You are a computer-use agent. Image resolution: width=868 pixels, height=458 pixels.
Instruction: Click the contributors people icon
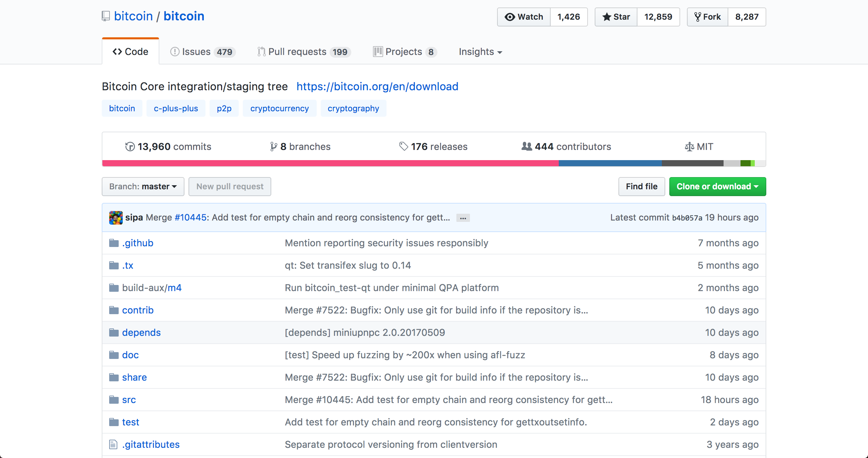pos(527,147)
